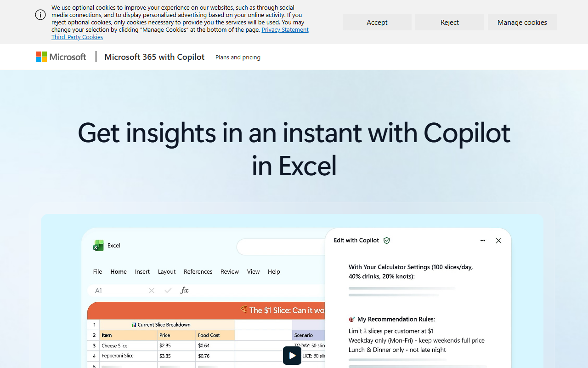
Task: Select the $0.76 food cost cell
Action: (x=215, y=356)
